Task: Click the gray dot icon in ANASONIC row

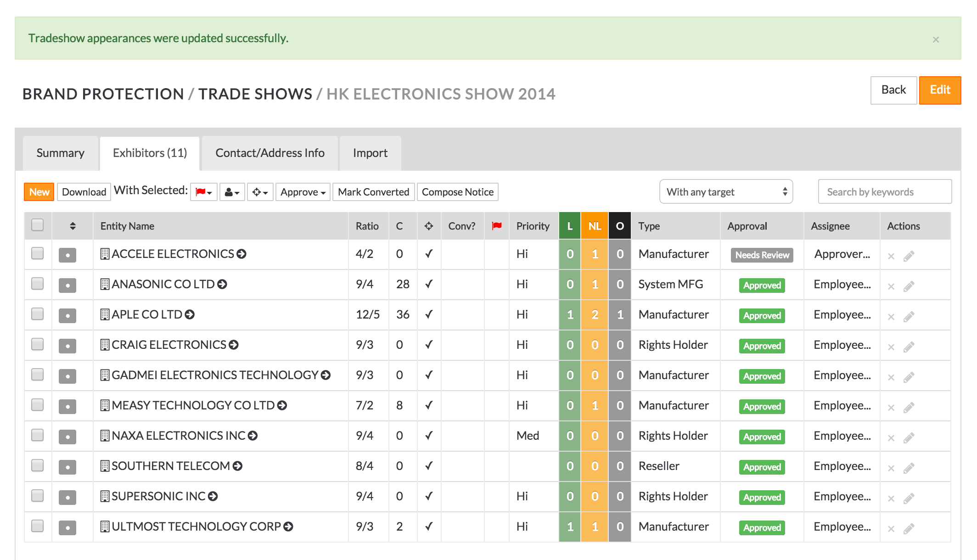Action: coord(67,286)
